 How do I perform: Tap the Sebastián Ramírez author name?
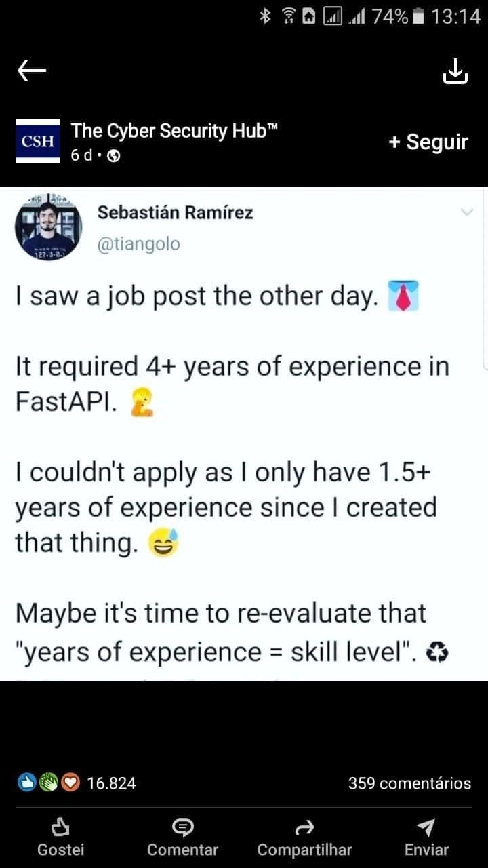coord(176,212)
